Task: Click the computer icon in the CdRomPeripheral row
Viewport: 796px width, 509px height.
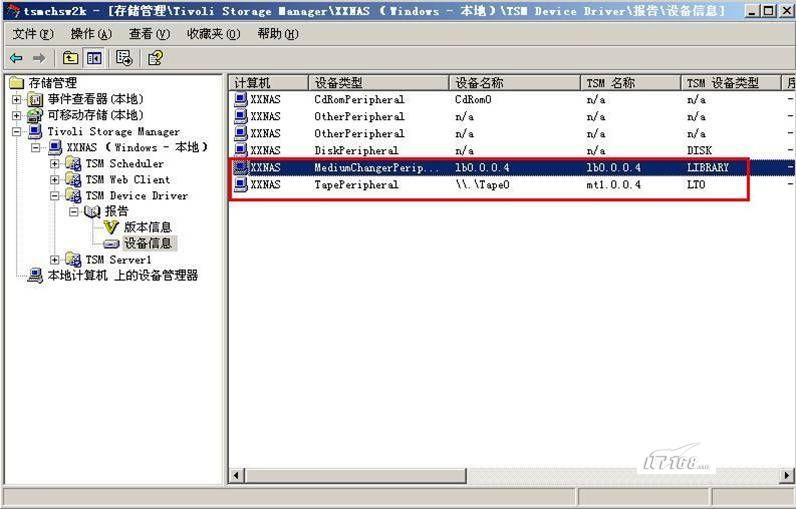Action: click(241, 99)
